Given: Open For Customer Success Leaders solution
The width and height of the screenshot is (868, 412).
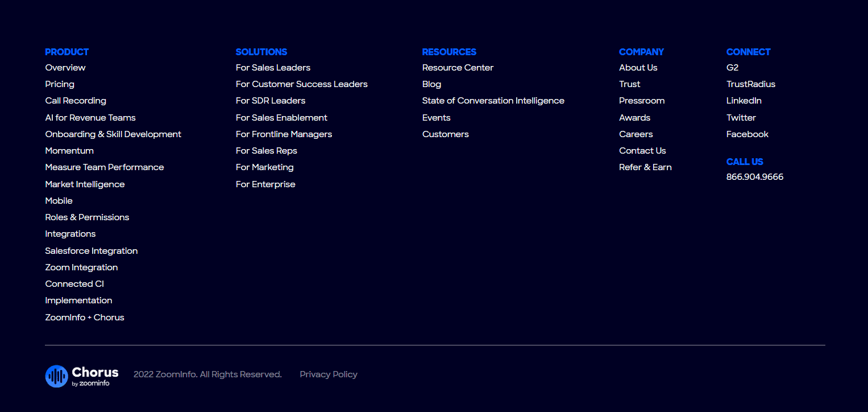Looking at the screenshot, I should click(301, 84).
